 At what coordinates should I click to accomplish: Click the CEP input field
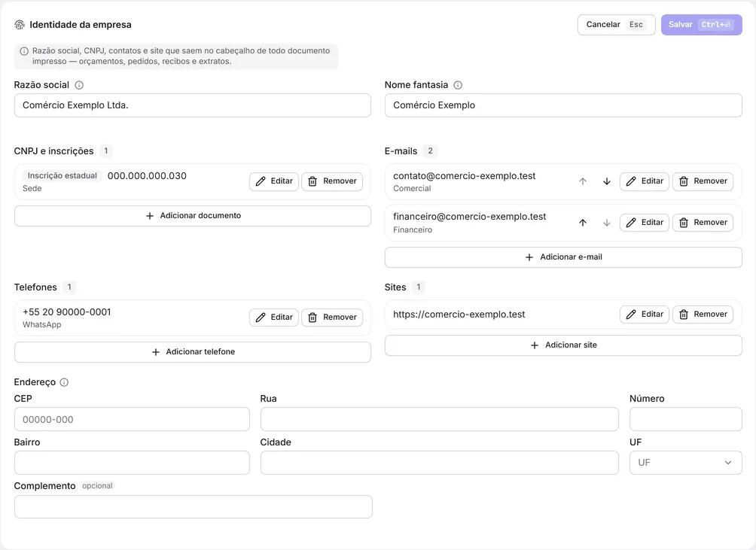pyautogui.click(x=132, y=419)
